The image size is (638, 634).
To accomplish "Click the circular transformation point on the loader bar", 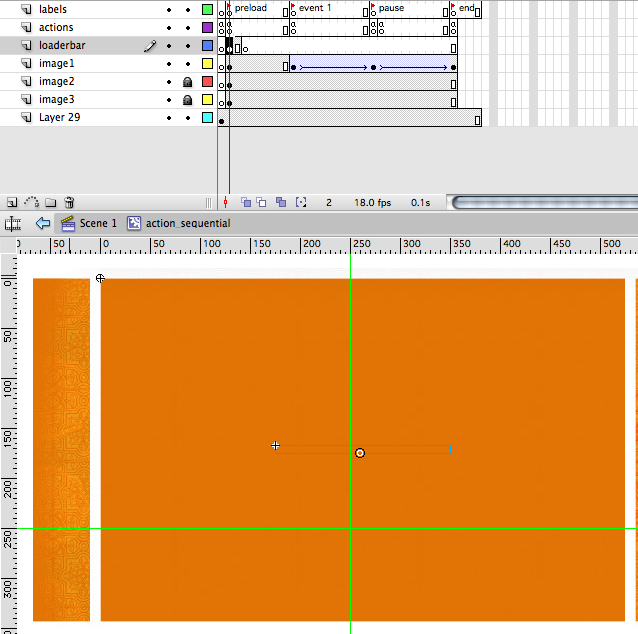I will [360, 453].
